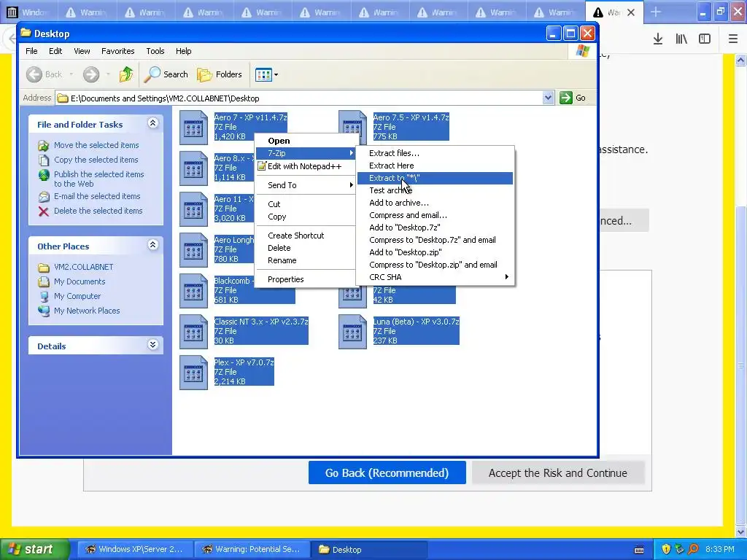
Task: Open My Computer in Other Places
Action: pyautogui.click(x=77, y=296)
